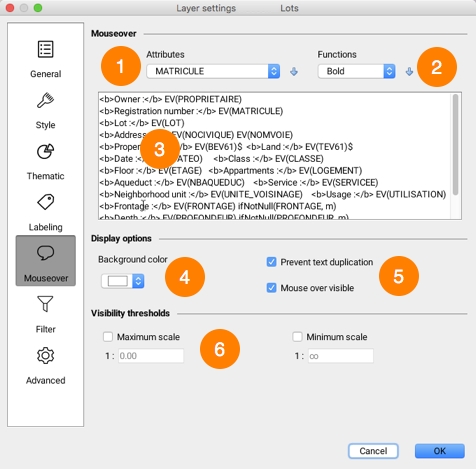Open the background color picker dropdown

tap(123, 281)
